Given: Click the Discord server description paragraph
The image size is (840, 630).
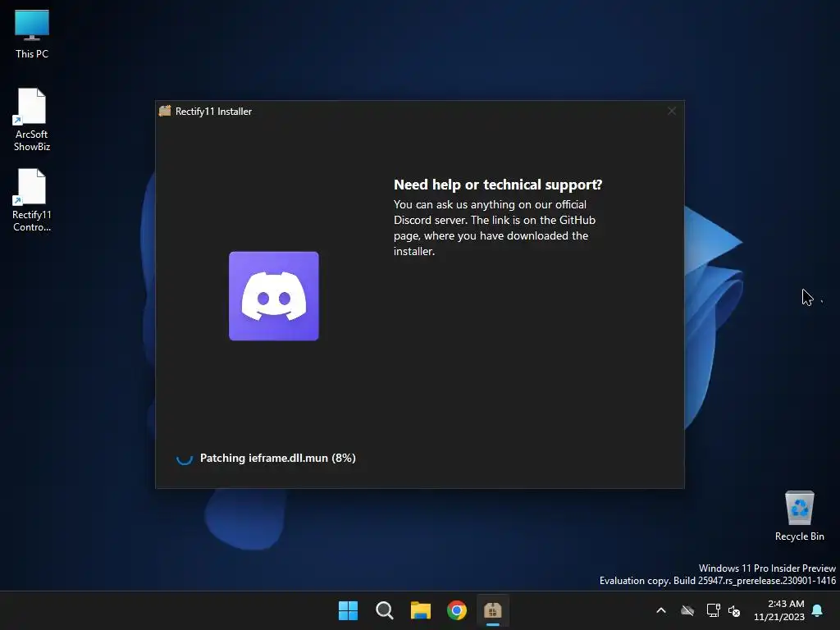Looking at the screenshot, I should (x=495, y=228).
